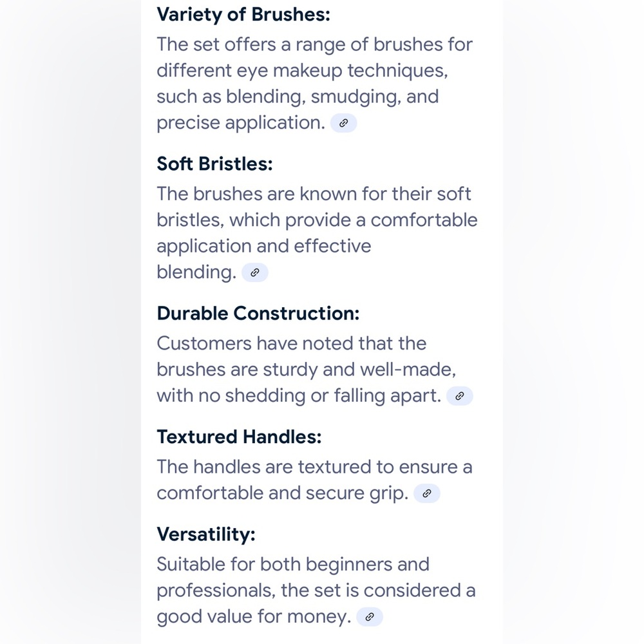Screen dimensions: 644x644
Task: Open the link icon after 'blending.'
Action: tap(254, 272)
